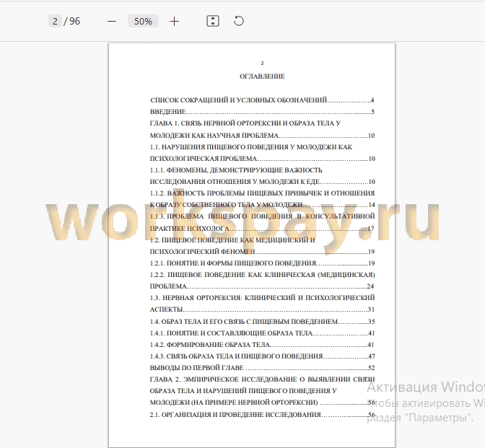Click the 1.4.1. ПОНЯТИЕ И СОСТАВЛЯЮЩИЕ ОБРАЗА ТЕЛА entry

click(x=262, y=333)
